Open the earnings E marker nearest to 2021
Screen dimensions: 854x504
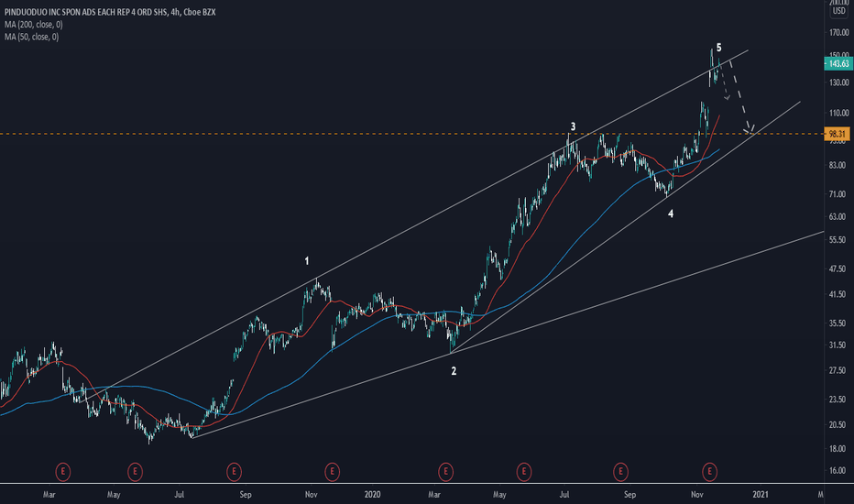coord(709,471)
